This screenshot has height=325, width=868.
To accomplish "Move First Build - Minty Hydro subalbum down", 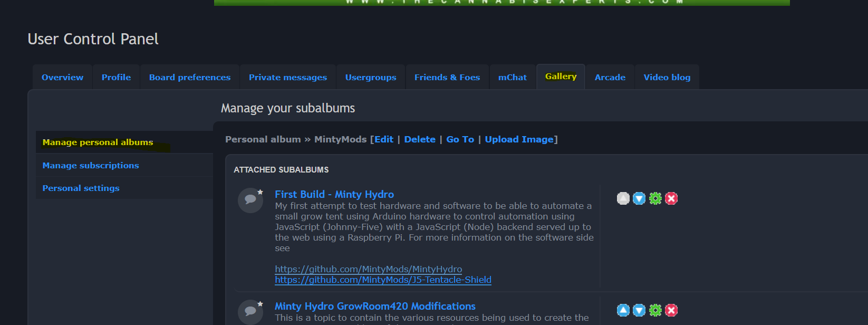I will click(639, 198).
